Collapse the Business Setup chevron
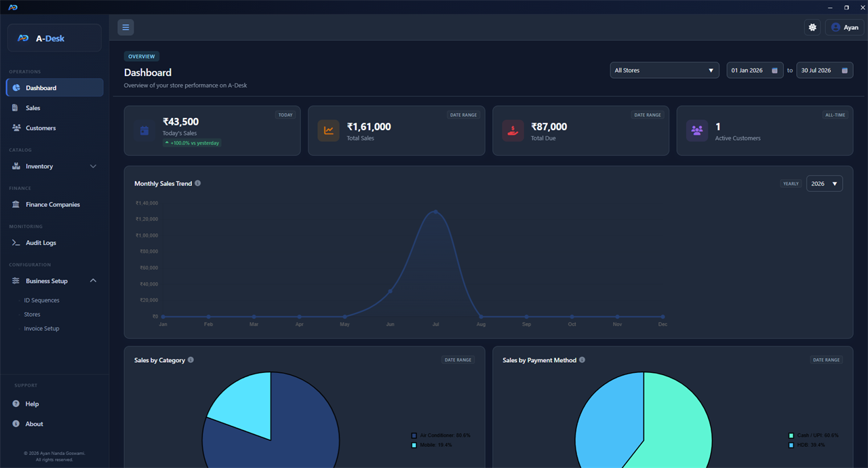 pos(93,281)
